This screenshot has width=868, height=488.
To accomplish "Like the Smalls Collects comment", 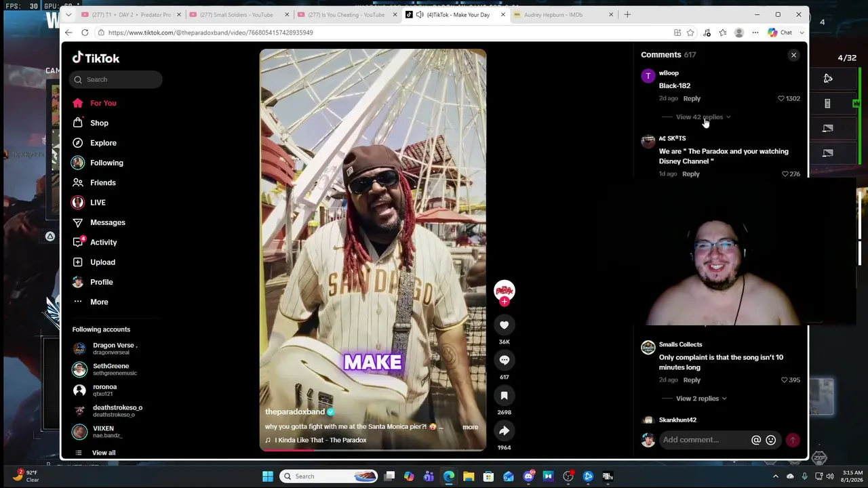I will (785, 380).
